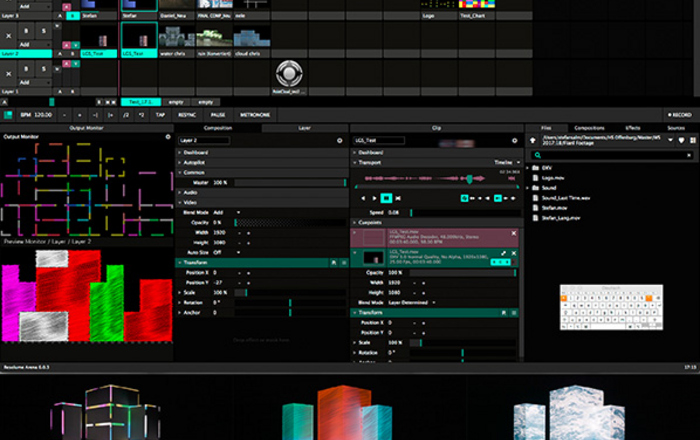
Task: Open the Layer 2 panel settings gear
Action: click(340, 141)
